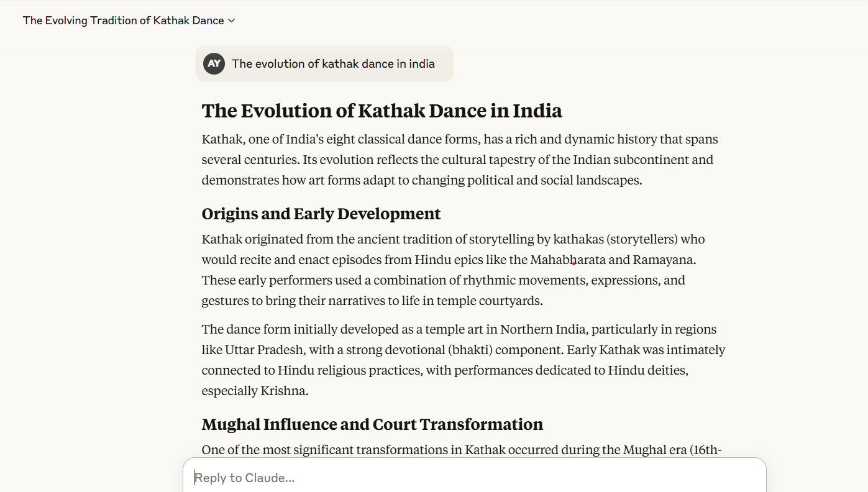The height and width of the screenshot is (492, 868).
Task: Click the line mentioning 'Mughal era (16th-'
Action: pyautogui.click(x=462, y=450)
